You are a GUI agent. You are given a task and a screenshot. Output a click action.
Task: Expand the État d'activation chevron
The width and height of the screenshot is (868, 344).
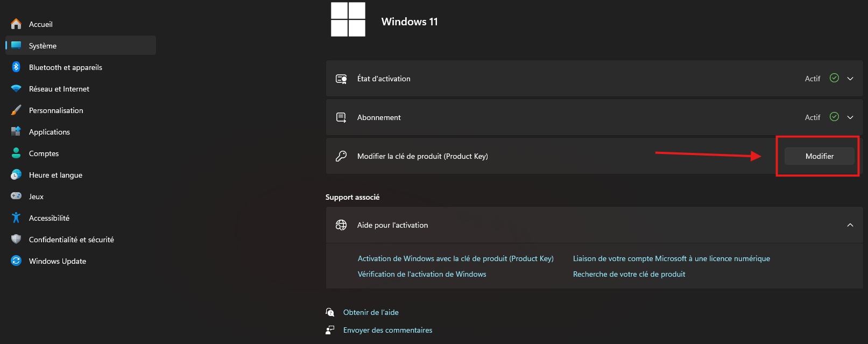850,79
